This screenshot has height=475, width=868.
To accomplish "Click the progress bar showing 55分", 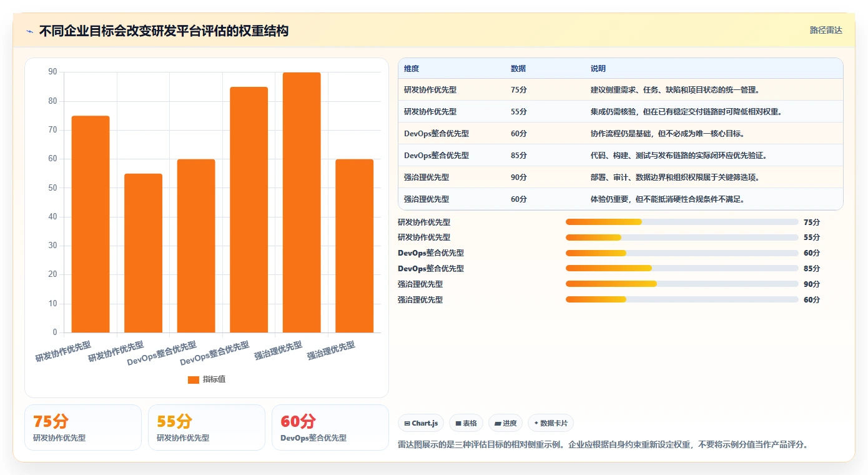I will [682, 237].
